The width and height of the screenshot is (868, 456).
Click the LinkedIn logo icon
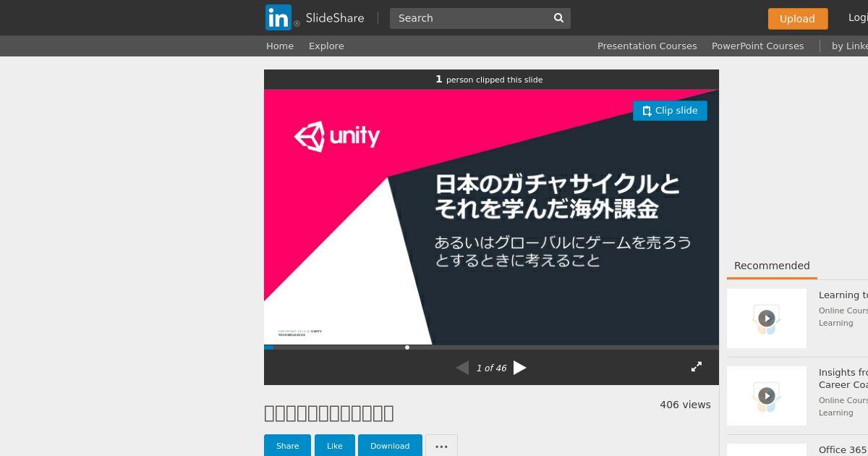(278, 17)
